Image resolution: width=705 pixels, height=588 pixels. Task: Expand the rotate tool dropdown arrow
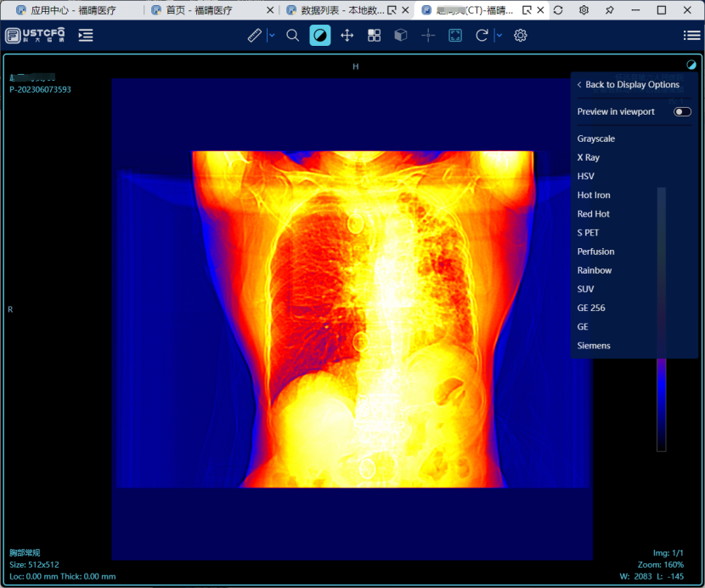[x=499, y=36]
